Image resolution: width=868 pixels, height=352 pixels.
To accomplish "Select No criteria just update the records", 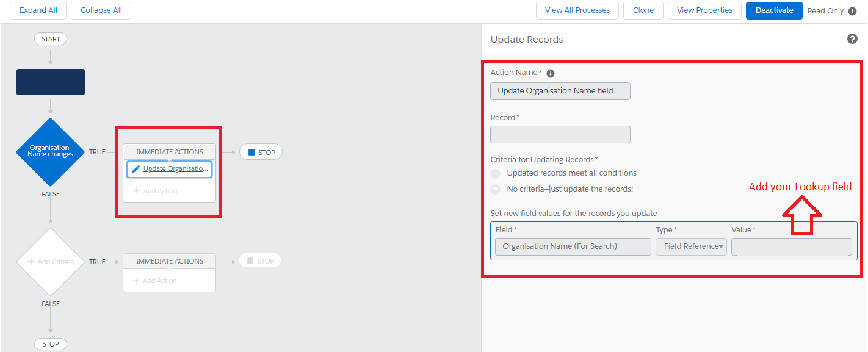I will pyautogui.click(x=496, y=189).
